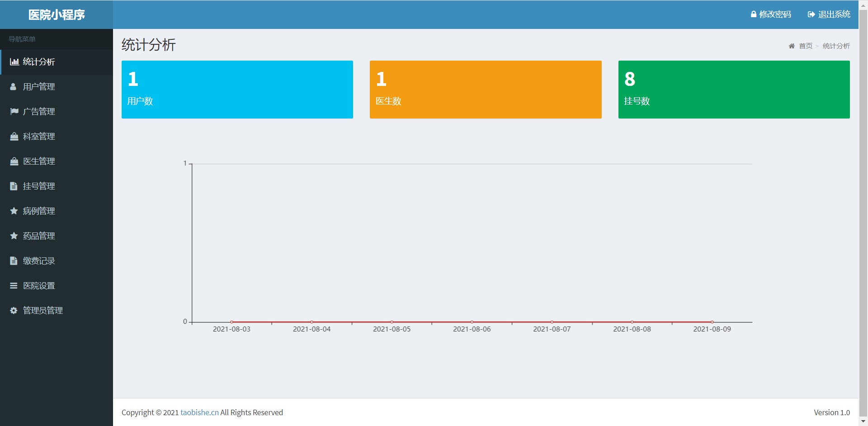Click x-axis label 2021-08-04
The image size is (868, 426).
click(x=312, y=329)
